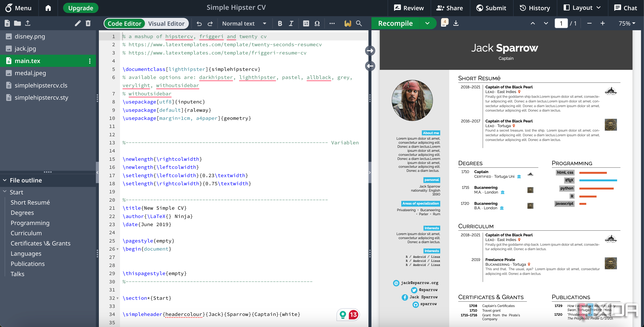The width and height of the screenshot is (644, 327).
Task: Open the Recompile dropdown arrow
Action: [x=428, y=23]
